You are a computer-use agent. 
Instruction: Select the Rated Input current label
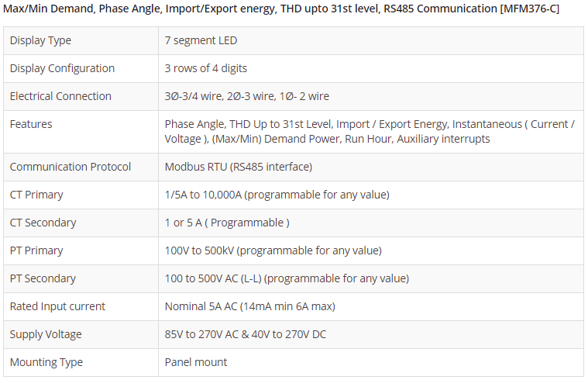click(57, 306)
